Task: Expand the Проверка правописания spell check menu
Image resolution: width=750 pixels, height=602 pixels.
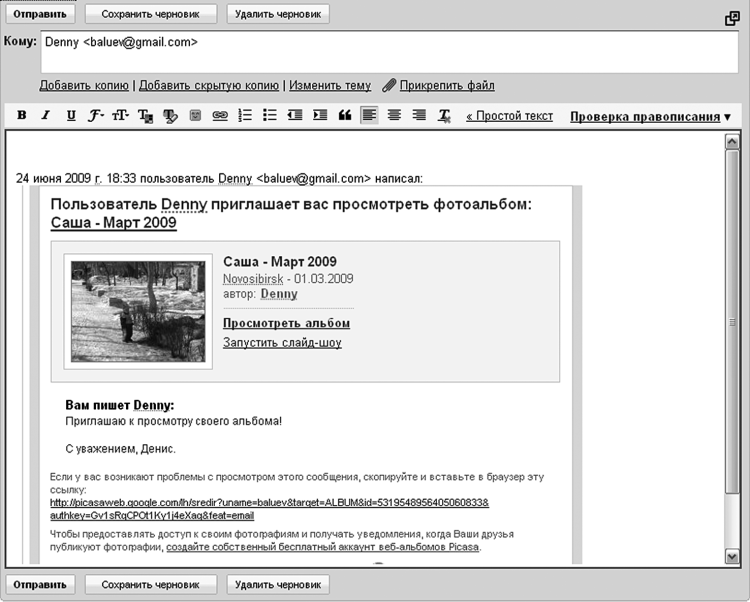Action: pyautogui.click(x=650, y=117)
